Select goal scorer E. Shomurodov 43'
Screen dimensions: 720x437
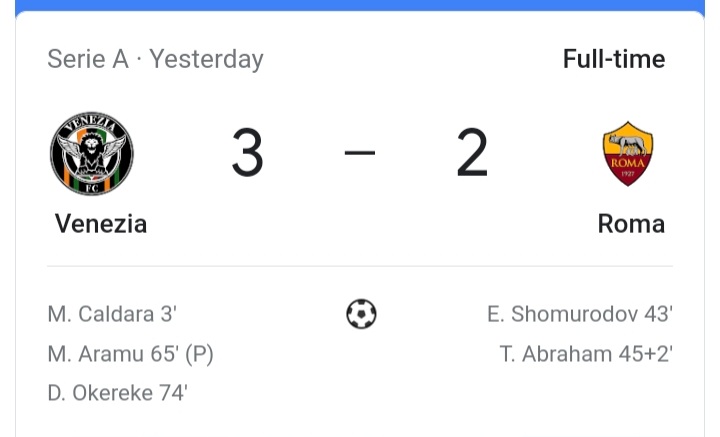[x=580, y=314]
